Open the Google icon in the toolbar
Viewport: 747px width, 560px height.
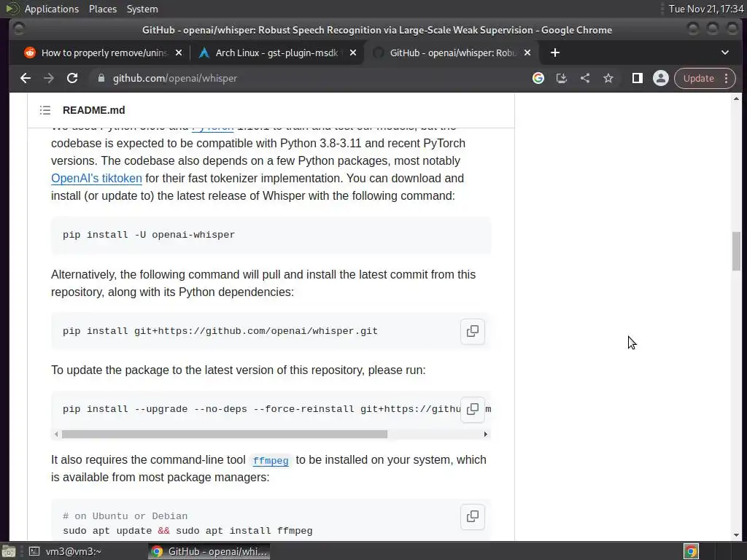(x=538, y=78)
